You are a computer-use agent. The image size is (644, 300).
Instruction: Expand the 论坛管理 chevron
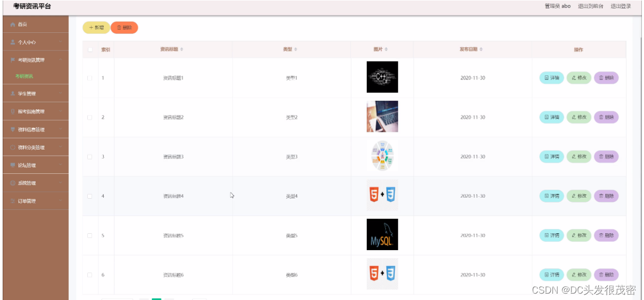pos(61,165)
